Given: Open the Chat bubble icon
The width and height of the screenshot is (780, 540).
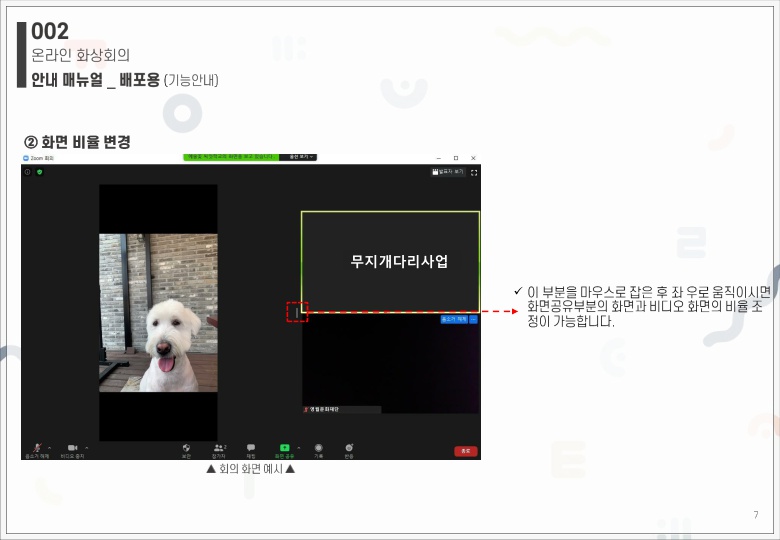Looking at the screenshot, I should (x=251, y=449).
